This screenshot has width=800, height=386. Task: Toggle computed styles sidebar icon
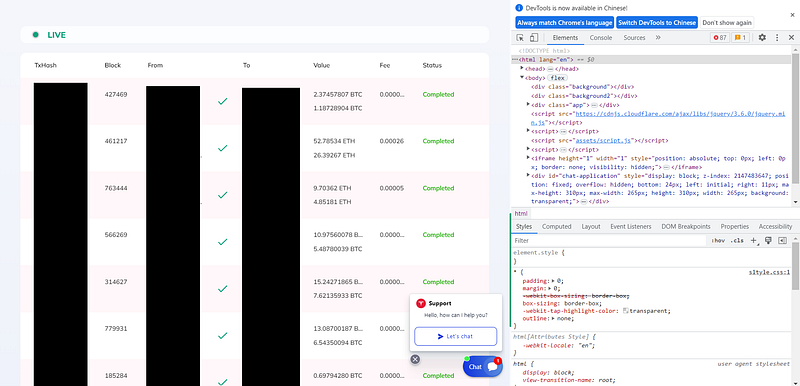[782, 241]
